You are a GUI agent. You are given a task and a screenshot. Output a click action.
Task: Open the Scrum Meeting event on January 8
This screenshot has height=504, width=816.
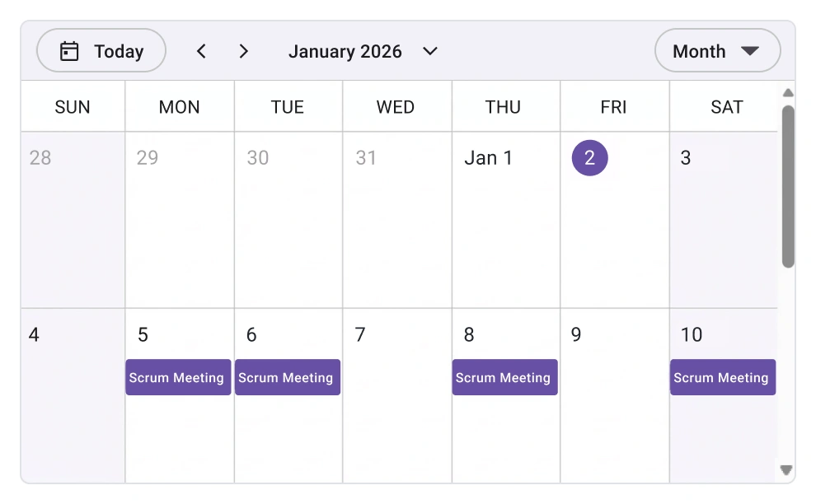[504, 377]
